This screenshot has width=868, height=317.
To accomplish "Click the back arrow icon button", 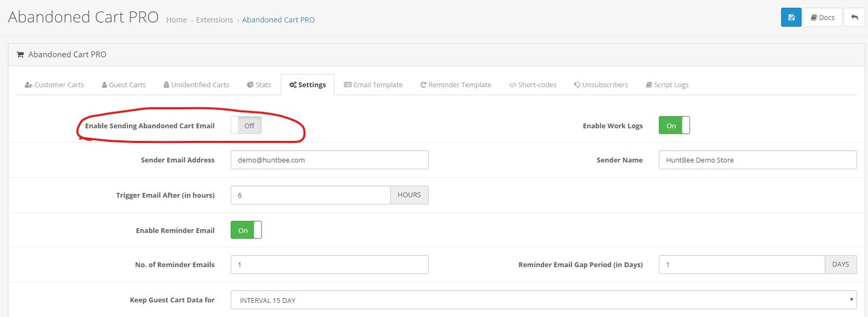I will (x=854, y=17).
